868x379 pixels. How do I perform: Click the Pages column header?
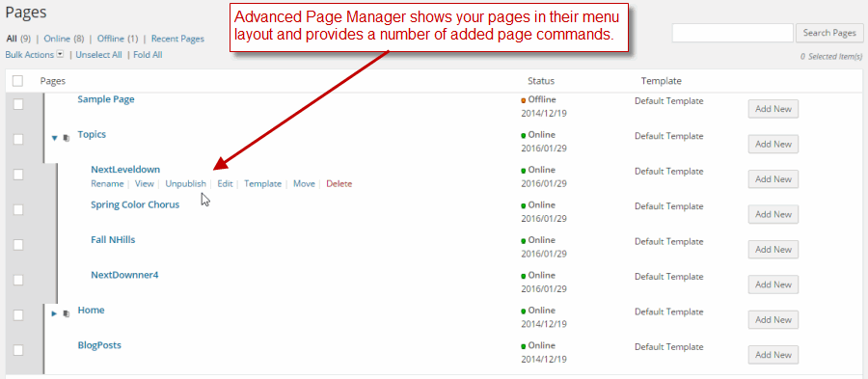tap(53, 81)
